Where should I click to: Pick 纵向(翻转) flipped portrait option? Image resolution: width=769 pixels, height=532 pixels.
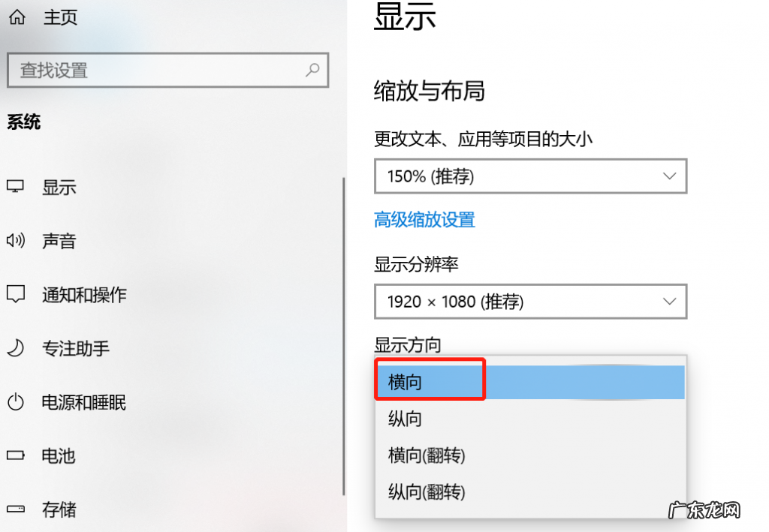(x=427, y=492)
